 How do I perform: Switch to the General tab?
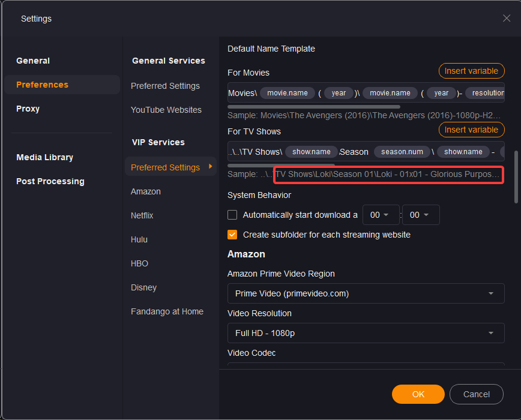33,61
